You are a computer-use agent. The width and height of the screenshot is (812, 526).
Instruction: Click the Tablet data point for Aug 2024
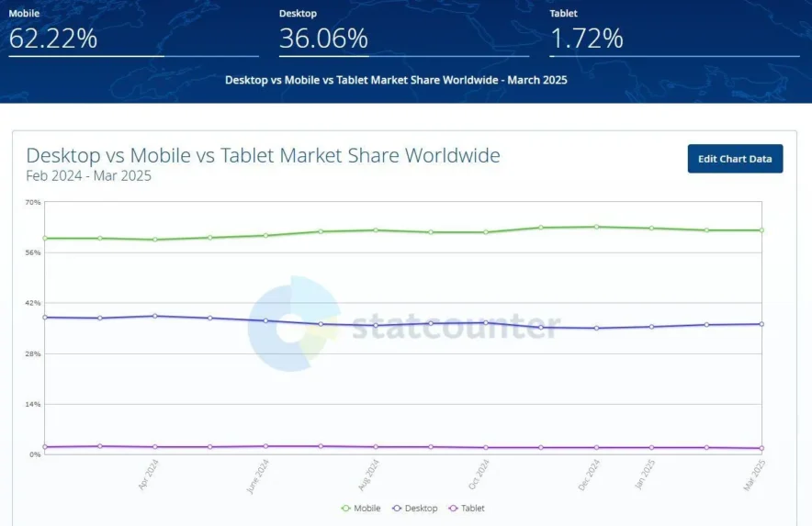coord(376,447)
